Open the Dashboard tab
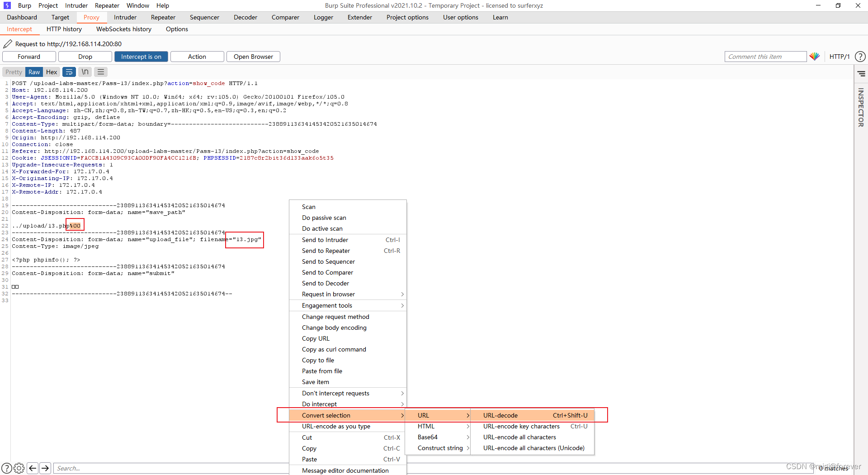This screenshot has height=475, width=868. pyautogui.click(x=22, y=17)
